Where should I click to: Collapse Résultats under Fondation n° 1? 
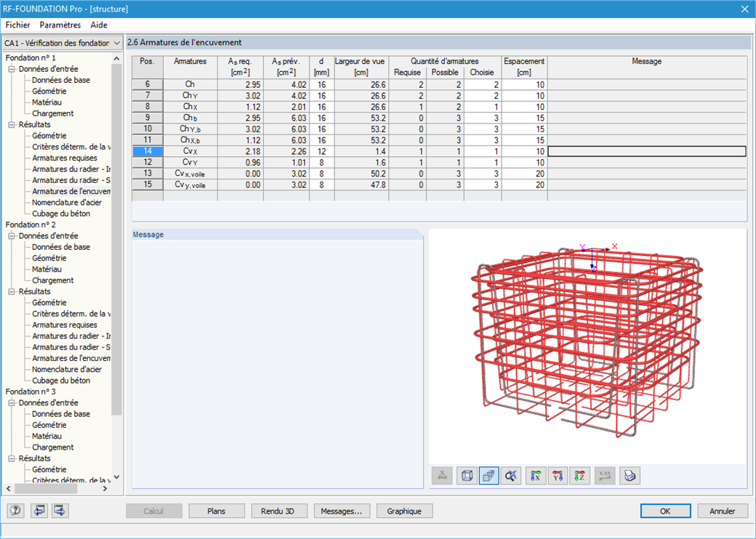tap(12, 125)
